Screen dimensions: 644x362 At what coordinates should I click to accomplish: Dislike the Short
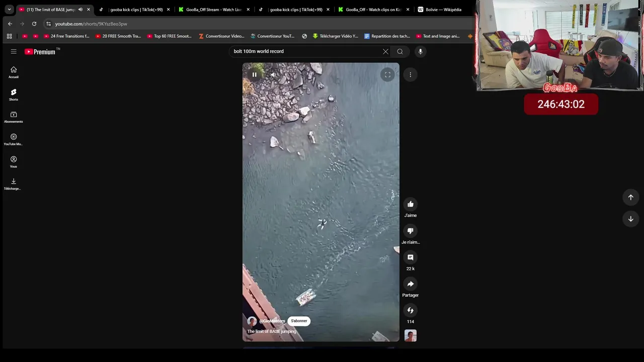tap(411, 231)
